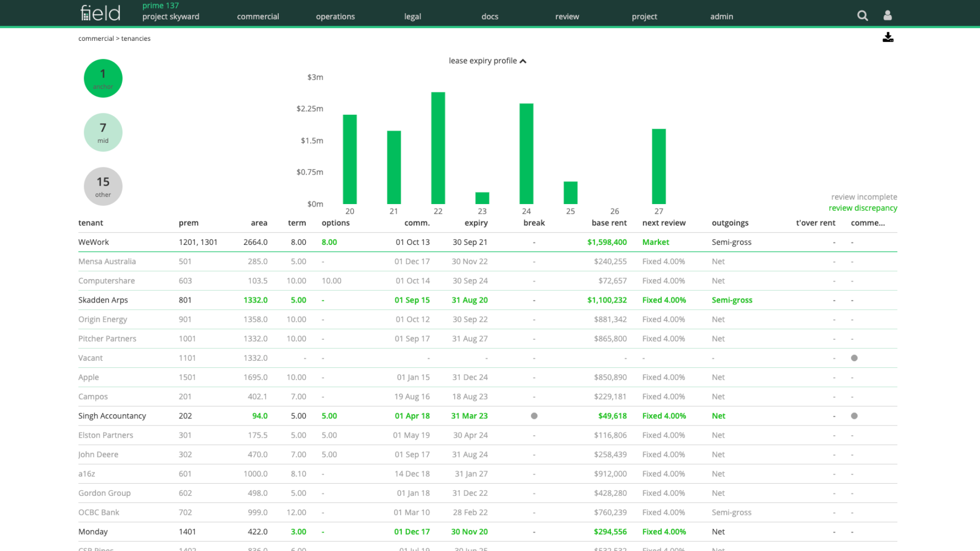Open the commercial menu

[x=258, y=16]
